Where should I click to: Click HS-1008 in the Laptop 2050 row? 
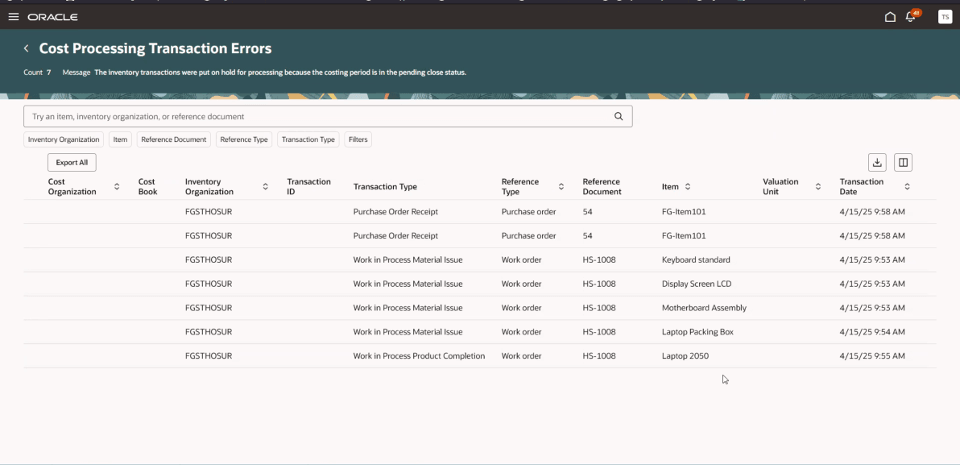click(599, 355)
